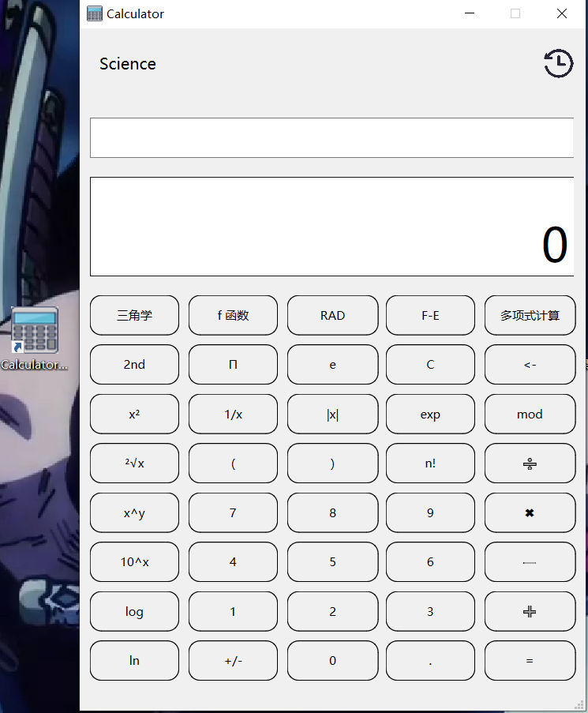Click the C clear button
Image resolution: width=588 pixels, height=713 pixels.
(x=430, y=365)
